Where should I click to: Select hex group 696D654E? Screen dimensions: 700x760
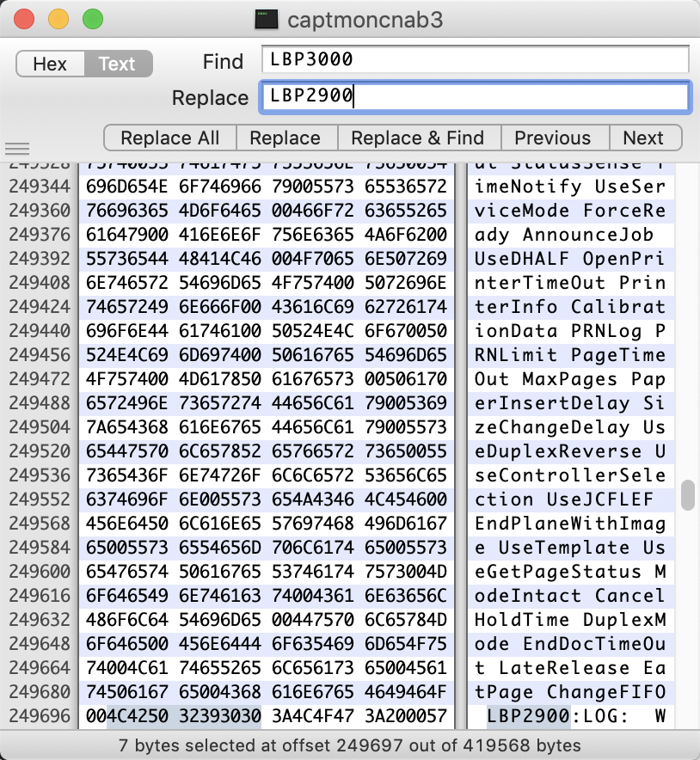[x=127, y=187]
